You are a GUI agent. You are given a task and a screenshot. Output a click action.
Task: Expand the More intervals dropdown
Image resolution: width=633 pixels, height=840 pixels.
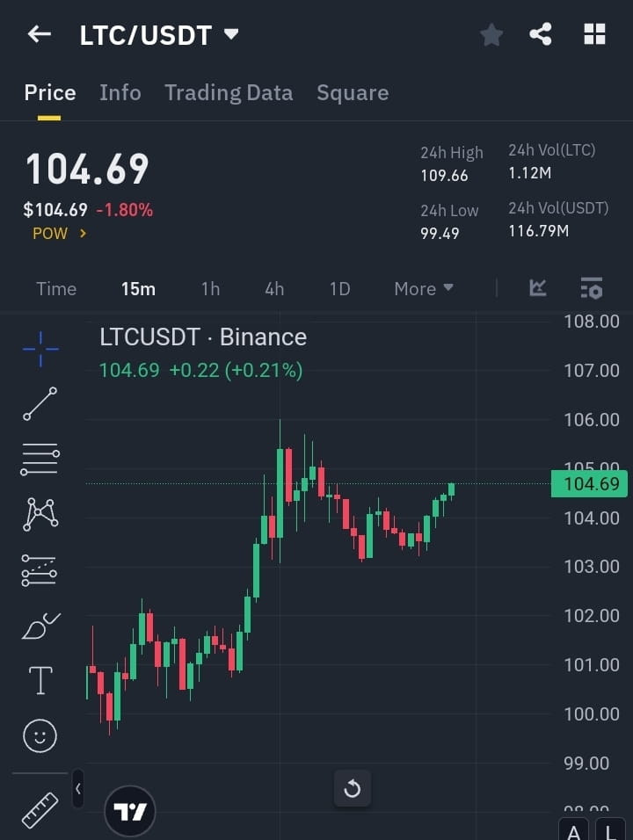pos(424,289)
